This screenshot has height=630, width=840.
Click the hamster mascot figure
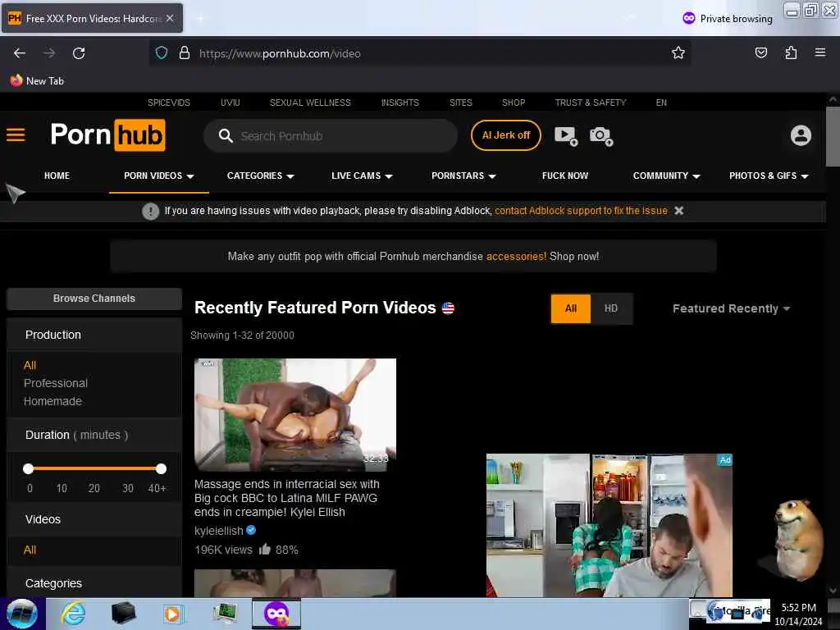(x=797, y=539)
